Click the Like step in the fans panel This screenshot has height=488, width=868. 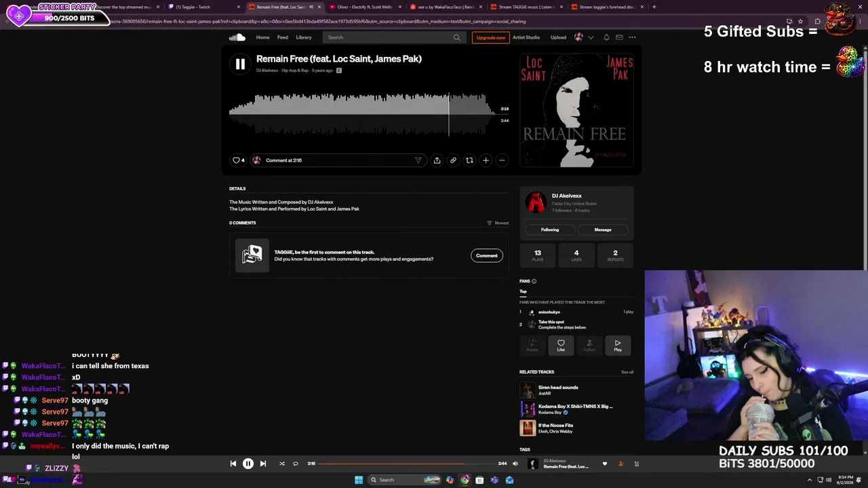561,345
